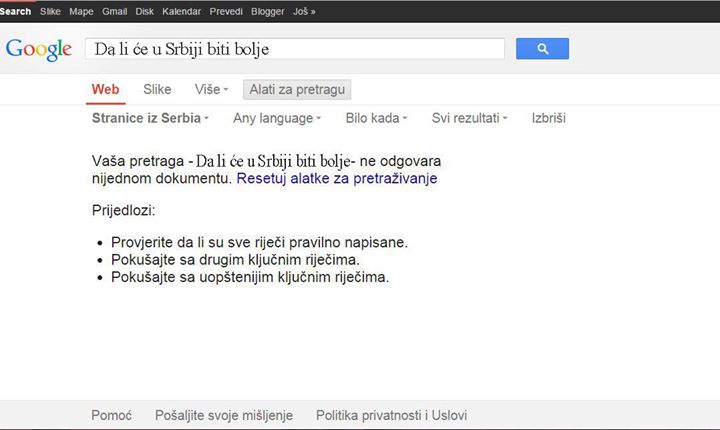This screenshot has height=430, width=720.
Task: Open Gmail from the top bar
Action: point(114,11)
